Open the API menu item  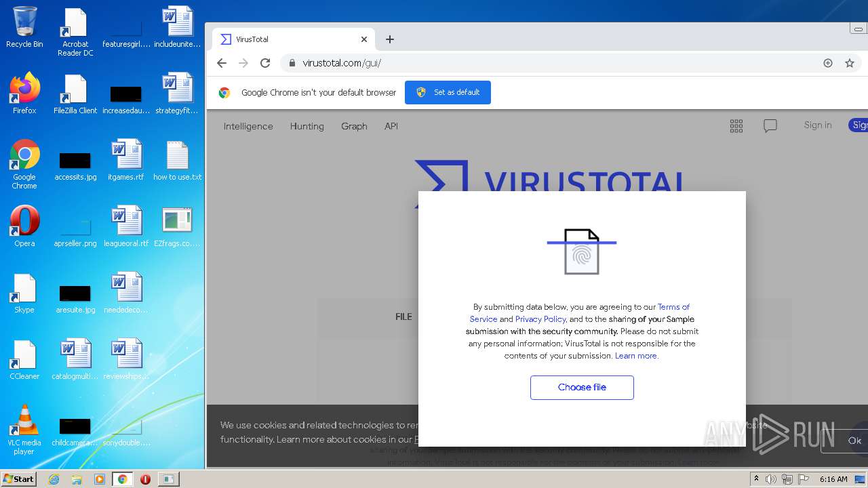point(391,126)
